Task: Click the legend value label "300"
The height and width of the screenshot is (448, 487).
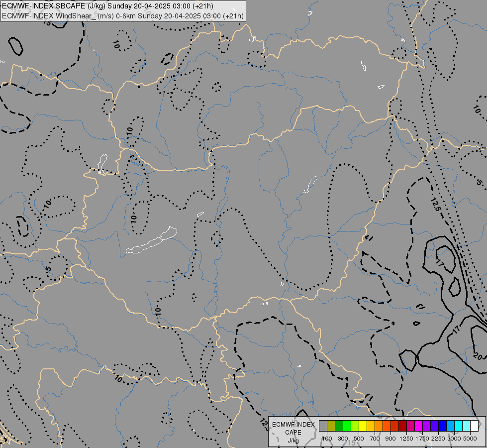Action: tap(343, 439)
